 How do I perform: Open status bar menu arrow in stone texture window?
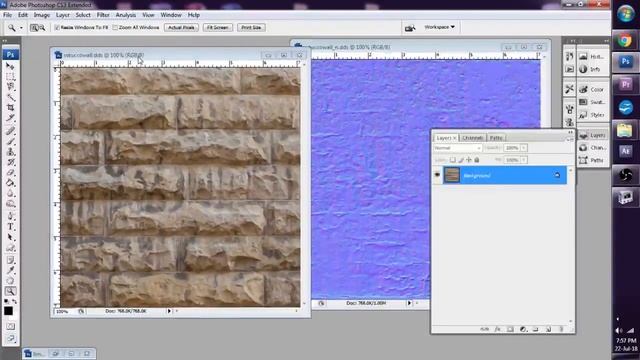(x=169, y=311)
